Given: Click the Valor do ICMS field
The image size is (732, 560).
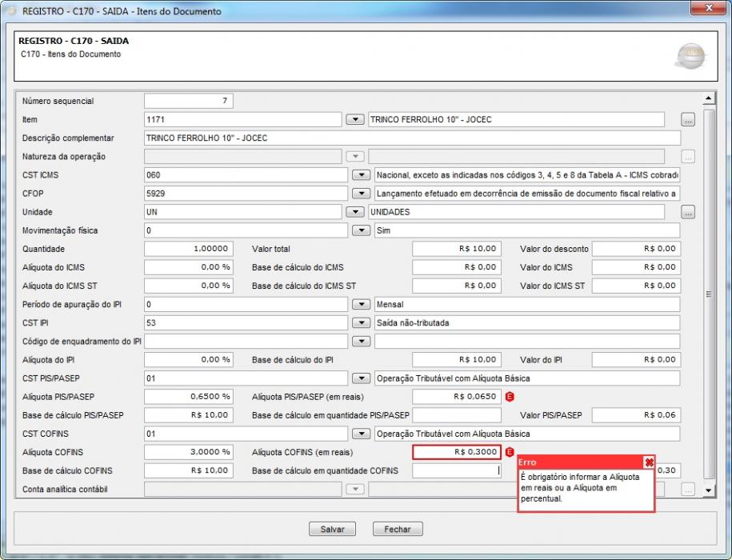Looking at the screenshot, I should [x=636, y=267].
